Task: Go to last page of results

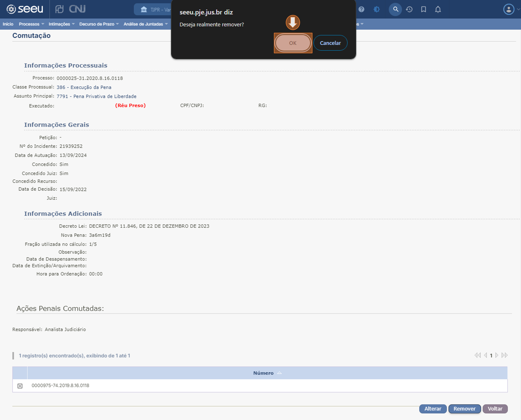Action: [x=505, y=355]
